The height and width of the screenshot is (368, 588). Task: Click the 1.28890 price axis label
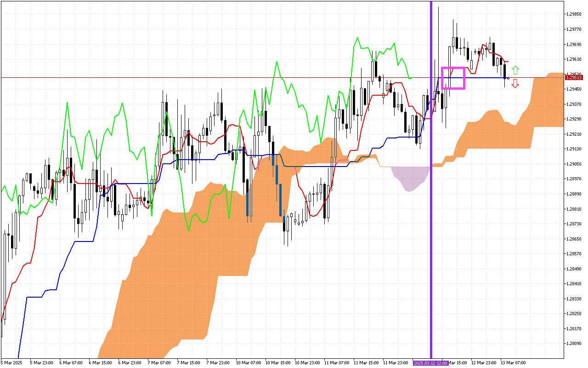tap(574, 194)
